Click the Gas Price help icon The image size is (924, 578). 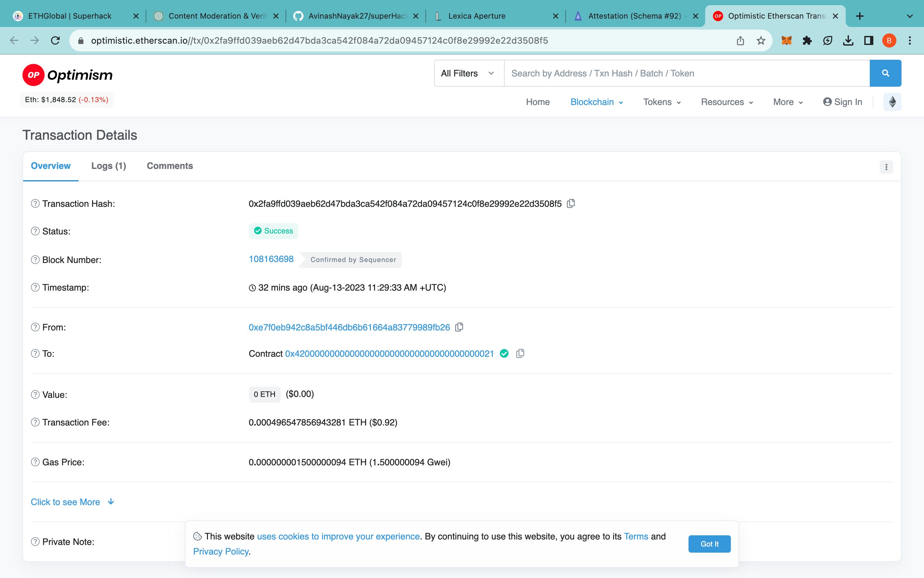point(35,462)
